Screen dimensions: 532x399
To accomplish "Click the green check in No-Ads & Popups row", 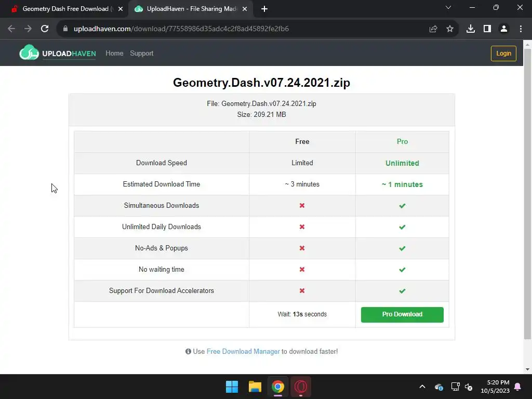I will pos(402,248).
